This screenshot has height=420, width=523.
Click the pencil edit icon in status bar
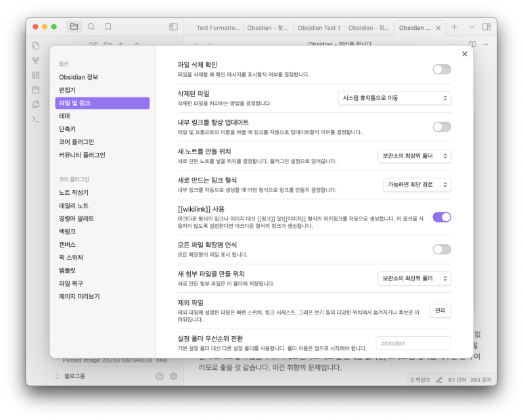[x=439, y=380]
